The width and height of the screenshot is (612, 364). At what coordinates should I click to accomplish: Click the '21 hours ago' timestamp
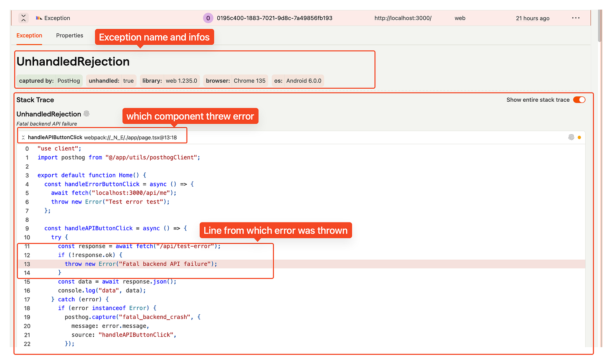pyautogui.click(x=532, y=18)
